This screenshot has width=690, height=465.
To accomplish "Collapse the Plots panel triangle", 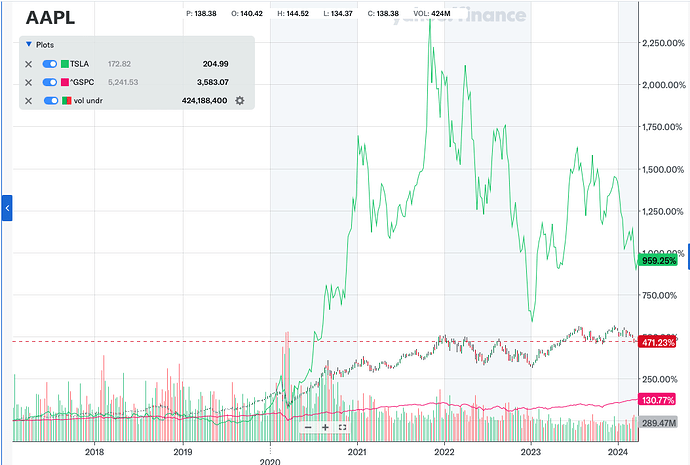I will 28,45.
